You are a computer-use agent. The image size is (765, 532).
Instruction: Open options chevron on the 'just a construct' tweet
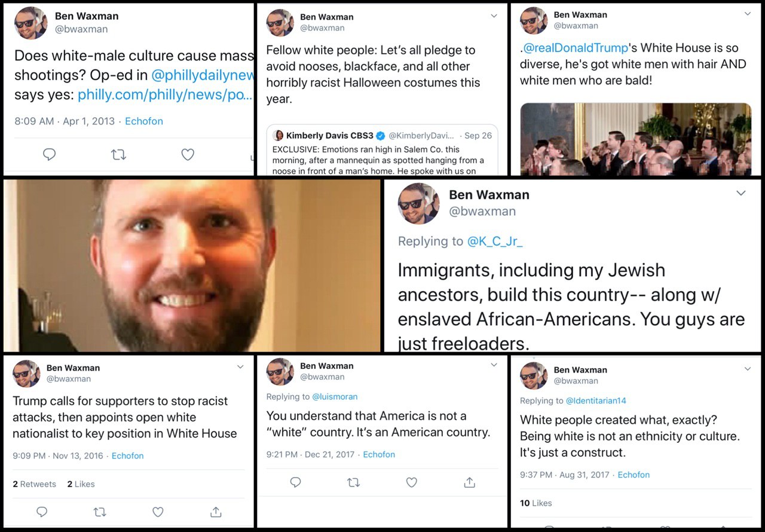point(748,369)
